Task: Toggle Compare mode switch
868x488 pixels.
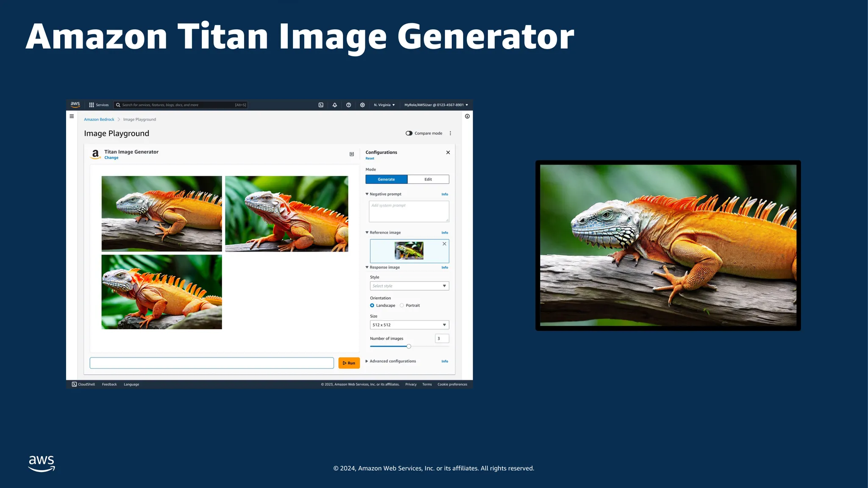Action: pyautogui.click(x=409, y=133)
